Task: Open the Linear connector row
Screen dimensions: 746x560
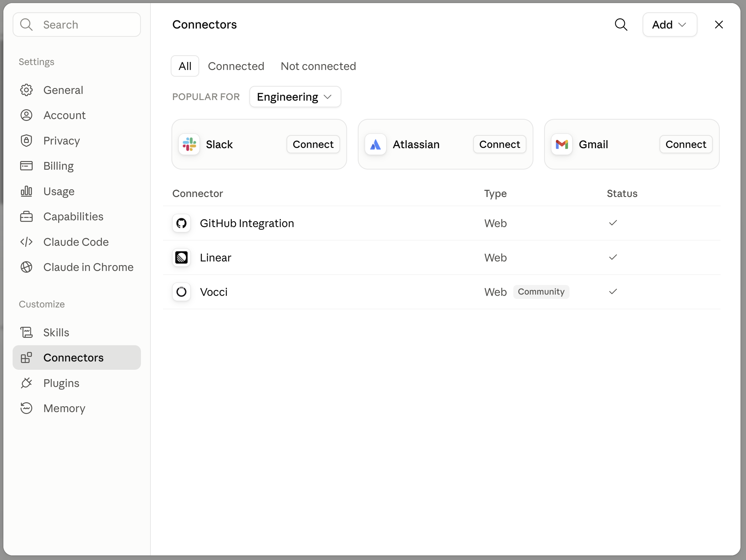Action: pyautogui.click(x=441, y=257)
